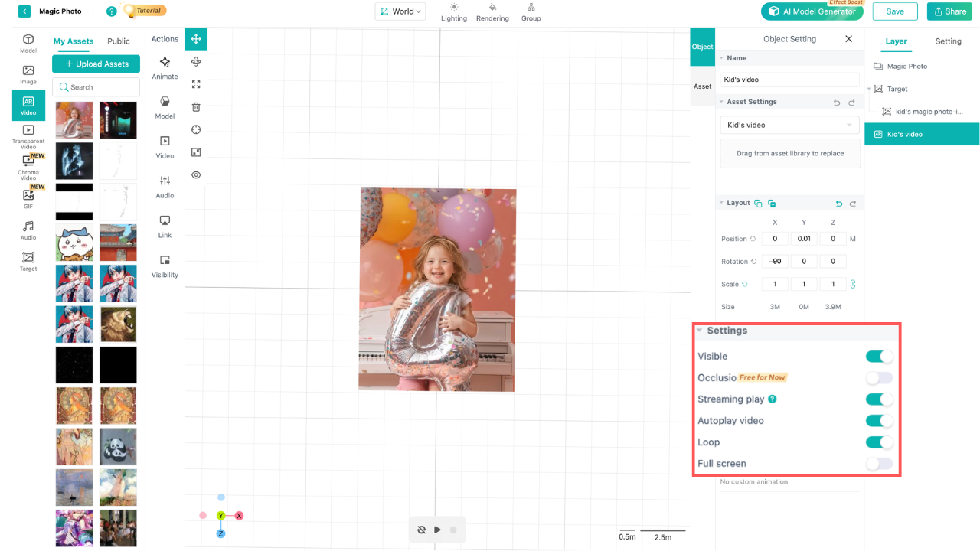Open the Kid's video asset dropdown
This screenshot has height=551, width=980.
789,125
